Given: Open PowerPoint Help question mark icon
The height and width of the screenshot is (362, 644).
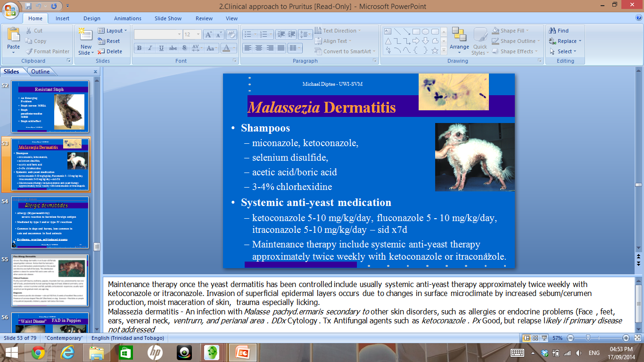Looking at the screenshot, I should coord(639,17).
